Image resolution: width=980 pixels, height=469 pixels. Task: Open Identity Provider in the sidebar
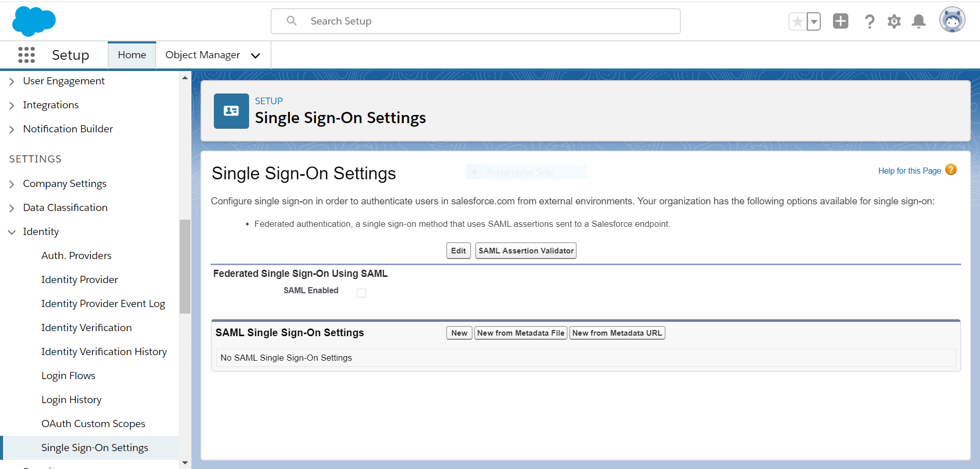tap(80, 279)
